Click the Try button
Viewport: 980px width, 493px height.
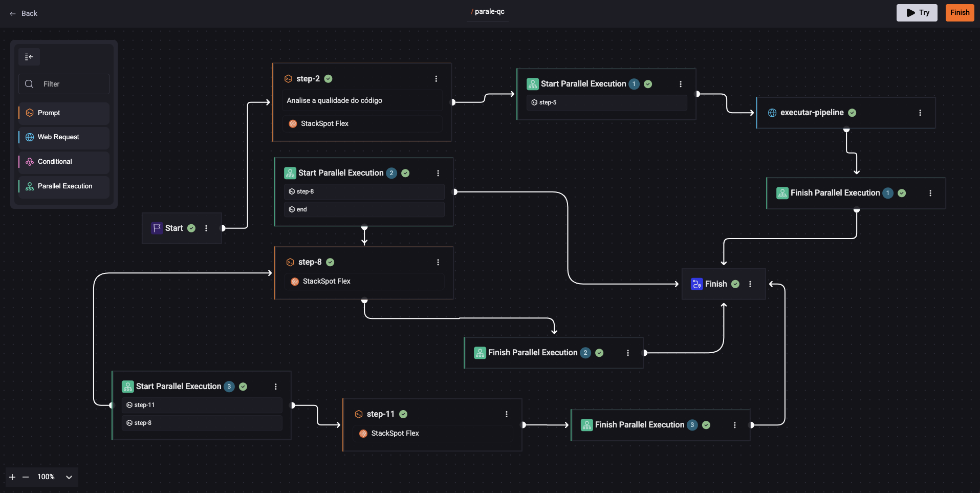click(917, 13)
